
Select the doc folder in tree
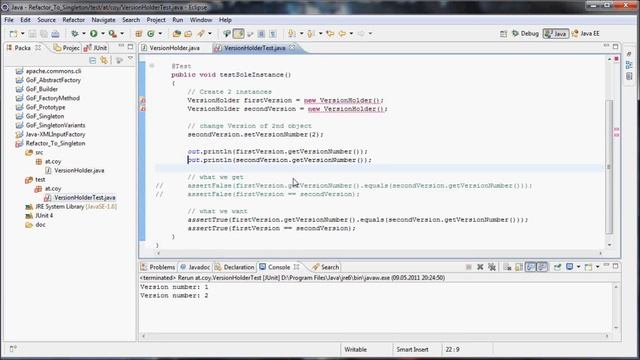pyautogui.click(x=40, y=225)
